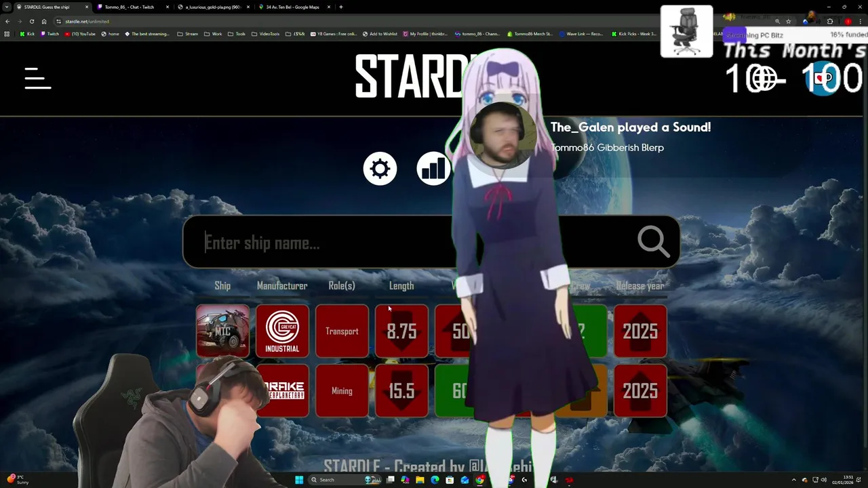Click the browser home icon
The width and height of the screenshot is (868, 488).
(x=44, y=21)
